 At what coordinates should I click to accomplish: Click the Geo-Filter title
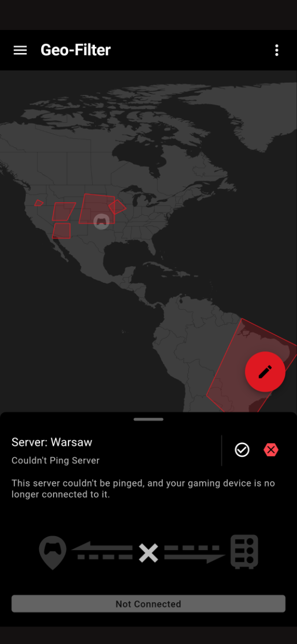pyautogui.click(x=76, y=50)
